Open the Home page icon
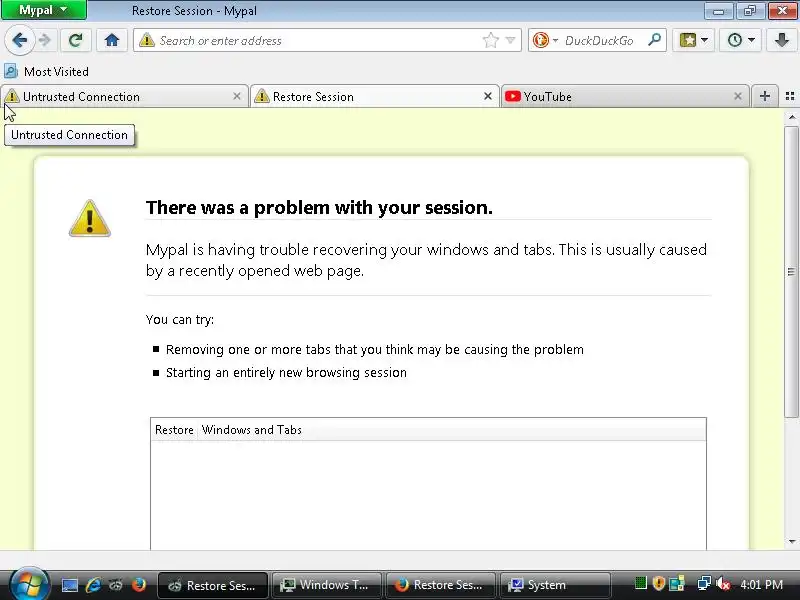Image resolution: width=800 pixels, height=600 pixels. tap(112, 40)
